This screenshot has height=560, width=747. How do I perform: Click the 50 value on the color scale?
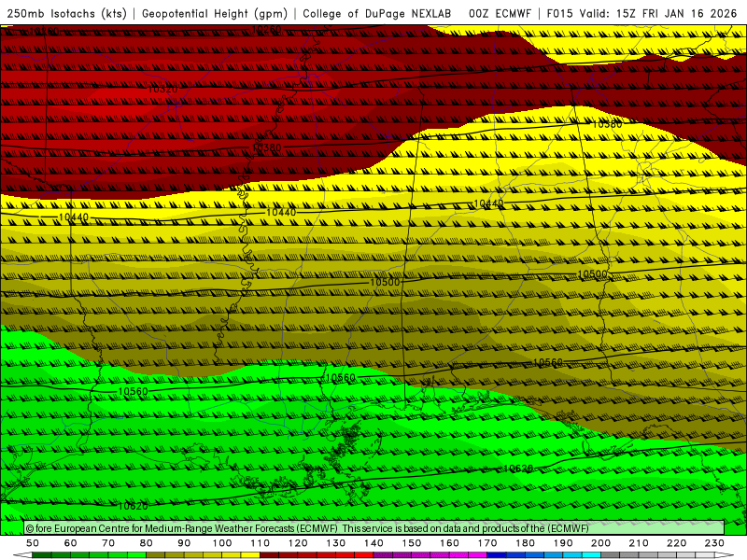(33, 543)
